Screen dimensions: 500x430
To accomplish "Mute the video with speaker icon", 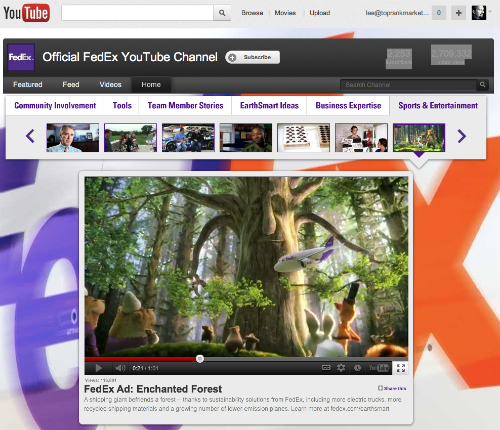I will pyautogui.click(x=120, y=368).
